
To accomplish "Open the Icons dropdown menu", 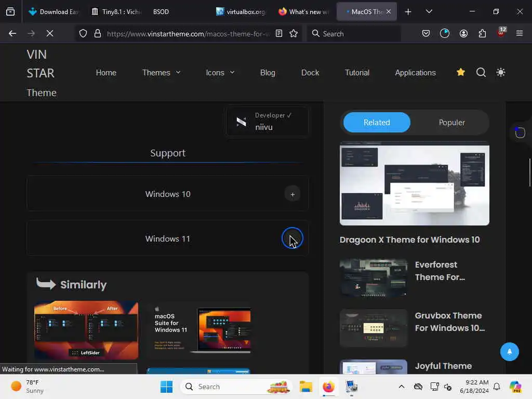I will [220, 73].
